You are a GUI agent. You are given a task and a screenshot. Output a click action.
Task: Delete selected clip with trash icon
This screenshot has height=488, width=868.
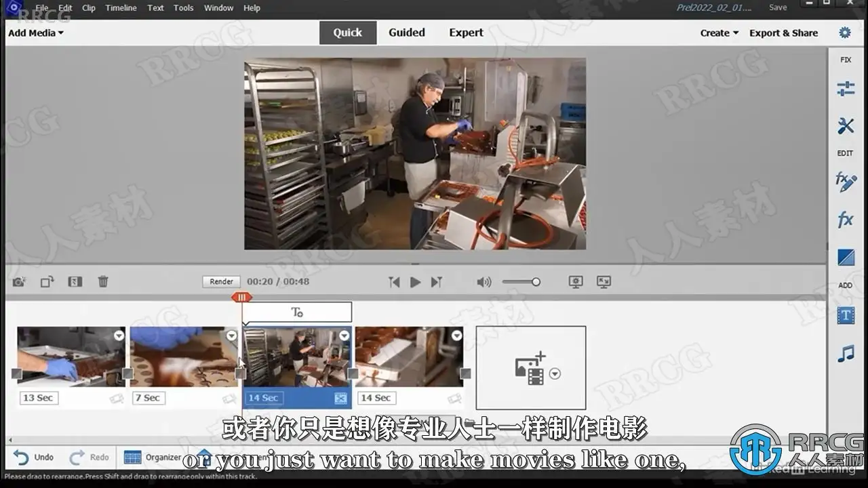(103, 281)
